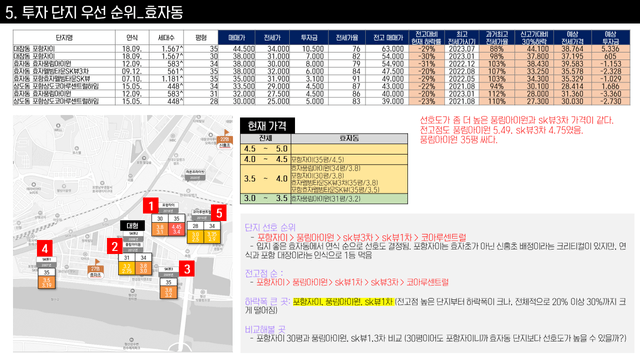Click the slide title '5. 투자 단지 우선 순위_효자동'

pos(94,12)
